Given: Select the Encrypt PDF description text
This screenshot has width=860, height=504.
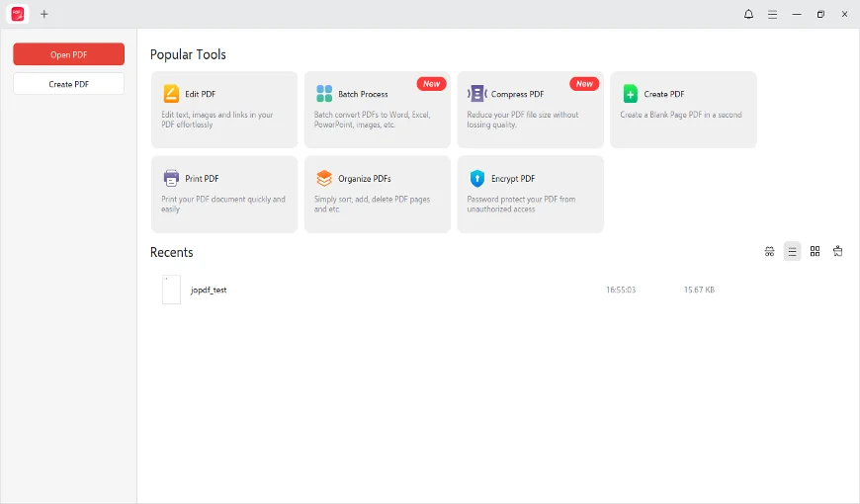Looking at the screenshot, I should pyautogui.click(x=521, y=204).
